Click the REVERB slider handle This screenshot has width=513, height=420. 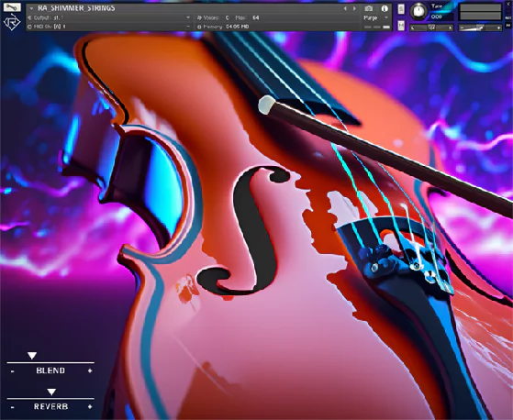click(x=51, y=392)
